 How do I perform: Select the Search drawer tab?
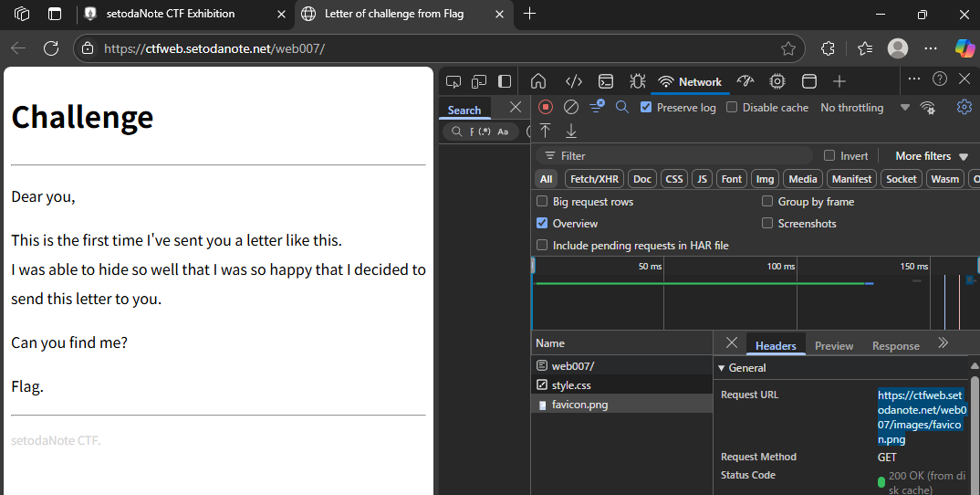pyautogui.click(x=464, y=111)
